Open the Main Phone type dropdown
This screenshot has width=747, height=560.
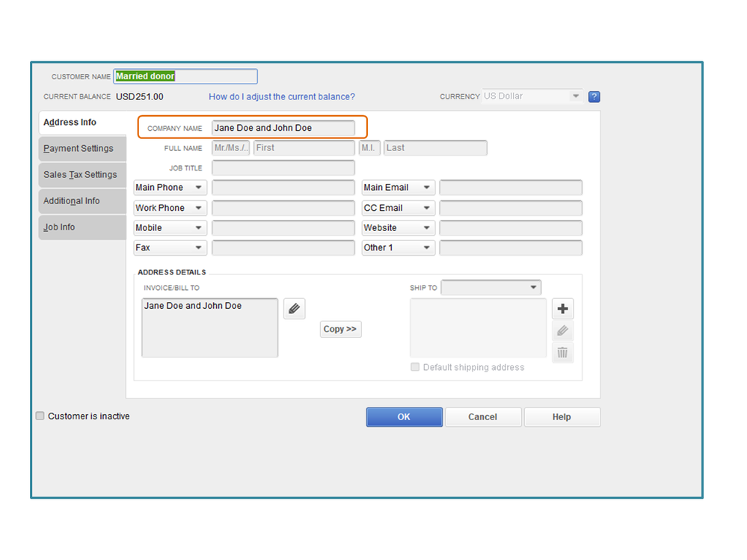click(170, 188)
